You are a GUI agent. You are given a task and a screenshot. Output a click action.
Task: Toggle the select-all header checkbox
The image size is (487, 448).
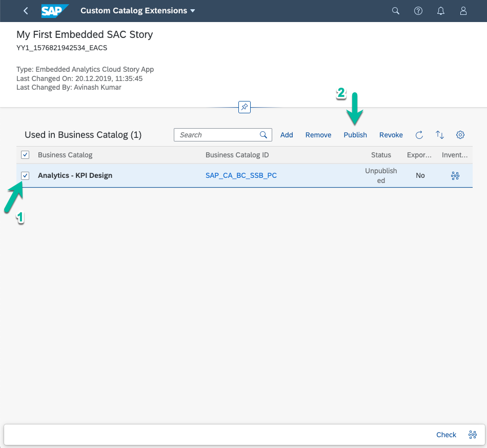(x=26, y=155)
